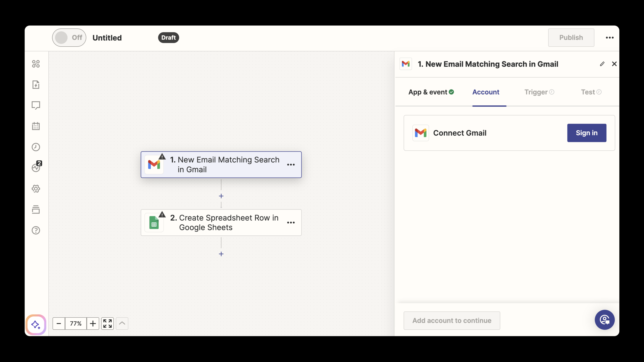Click the warning triangle on Sheets step
This screenshot has height=362, width=644.
coord(162,215)
